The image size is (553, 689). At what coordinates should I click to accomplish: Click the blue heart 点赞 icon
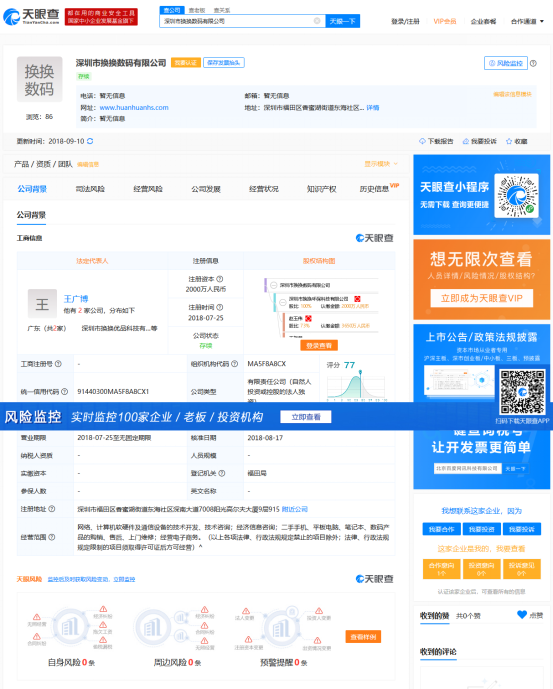[522, 615]
